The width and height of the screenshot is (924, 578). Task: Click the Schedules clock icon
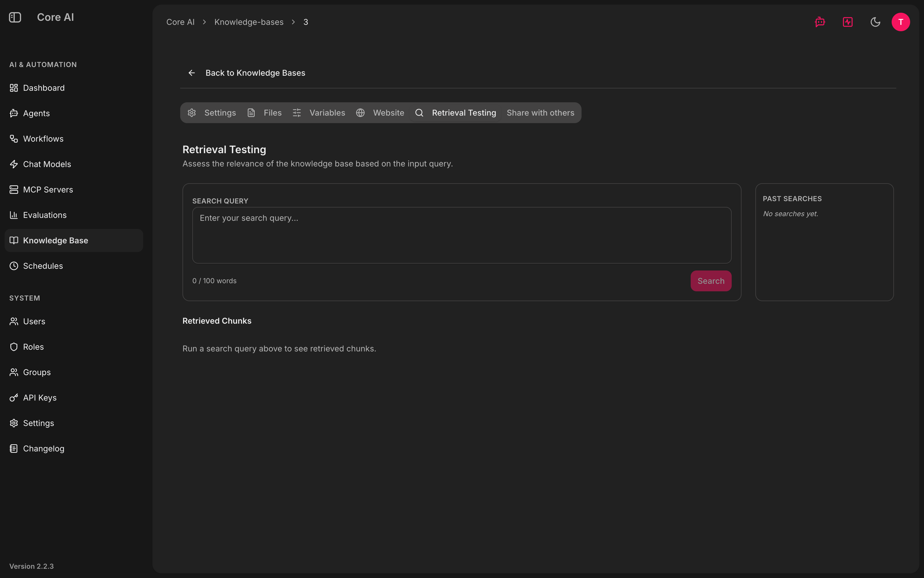14,266
